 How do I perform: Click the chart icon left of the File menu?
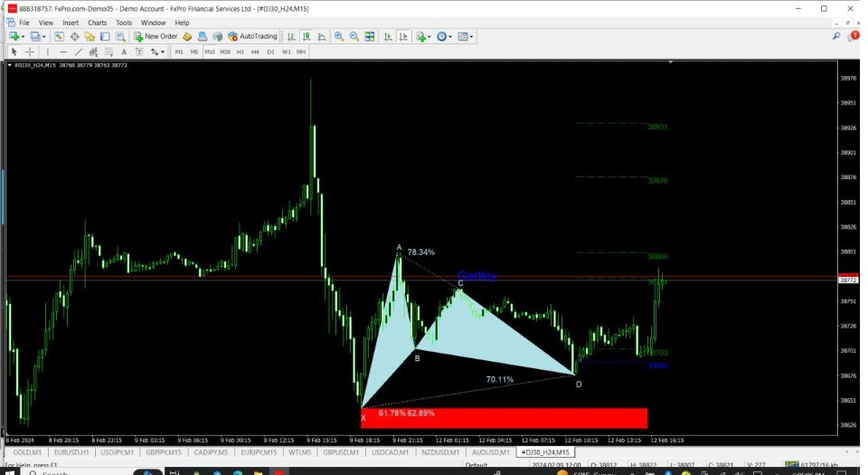11,23
